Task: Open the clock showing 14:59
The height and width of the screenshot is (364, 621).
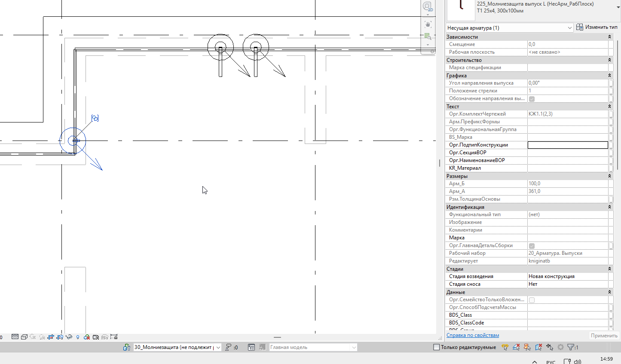Action: pos(606,359)
